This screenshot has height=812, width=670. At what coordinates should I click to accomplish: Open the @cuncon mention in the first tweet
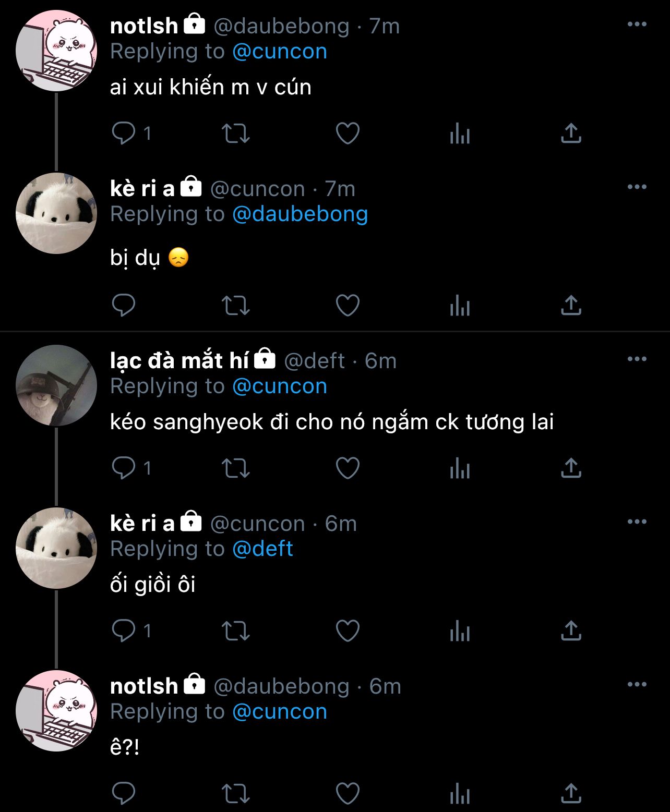[280, 52]
